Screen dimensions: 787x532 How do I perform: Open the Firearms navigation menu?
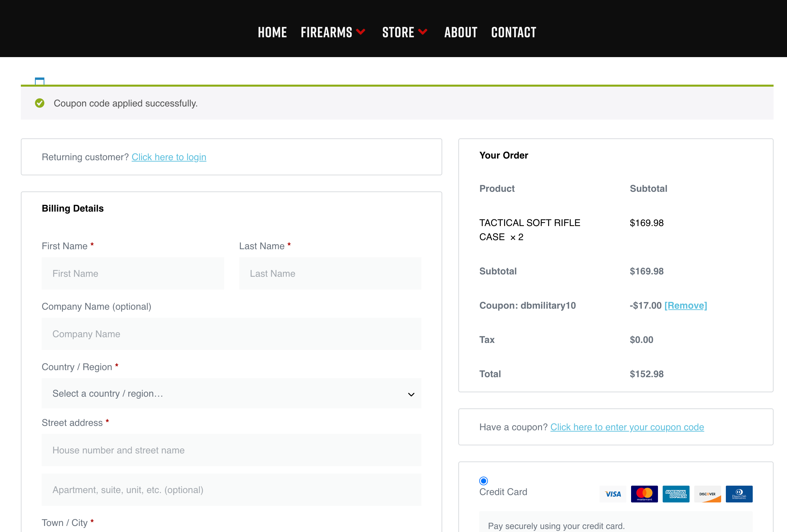coord(326,33)
